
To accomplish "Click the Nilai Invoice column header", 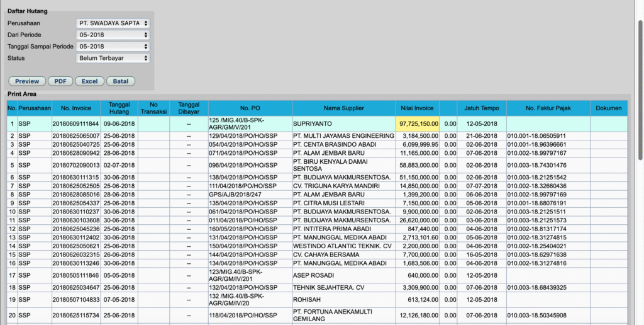I will click(418, 108).
